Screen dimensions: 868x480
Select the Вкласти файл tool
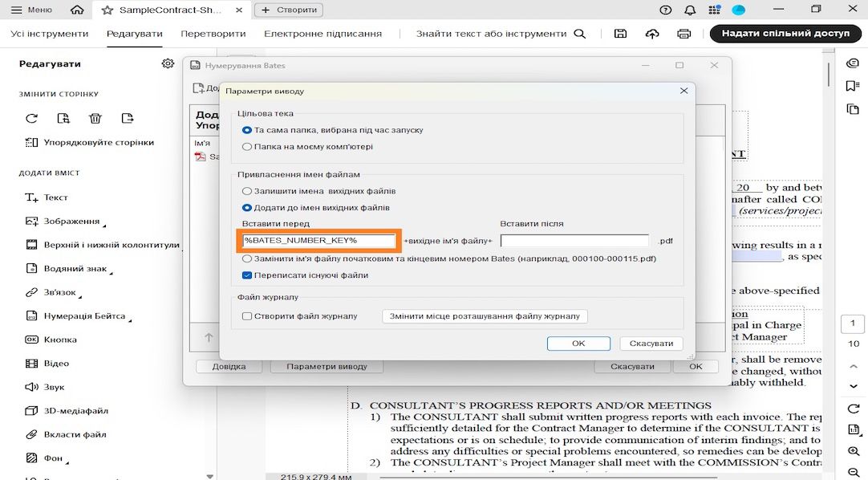tap(65, 434)
